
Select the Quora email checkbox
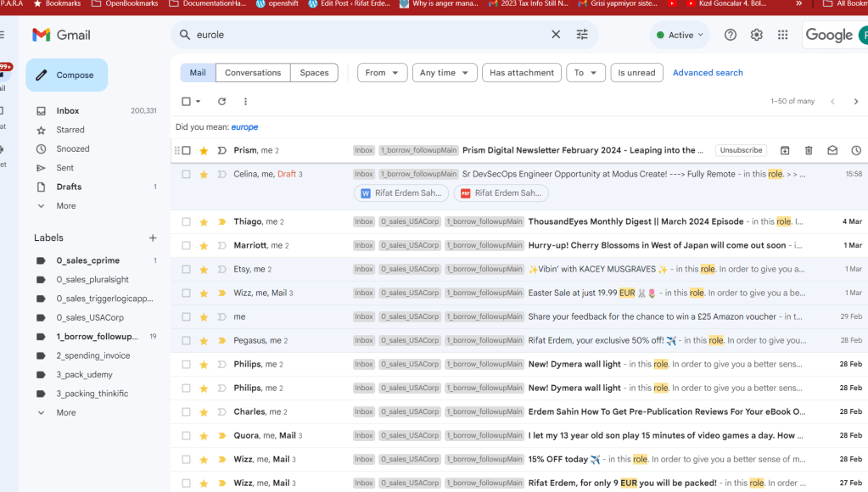coord(186,436)
